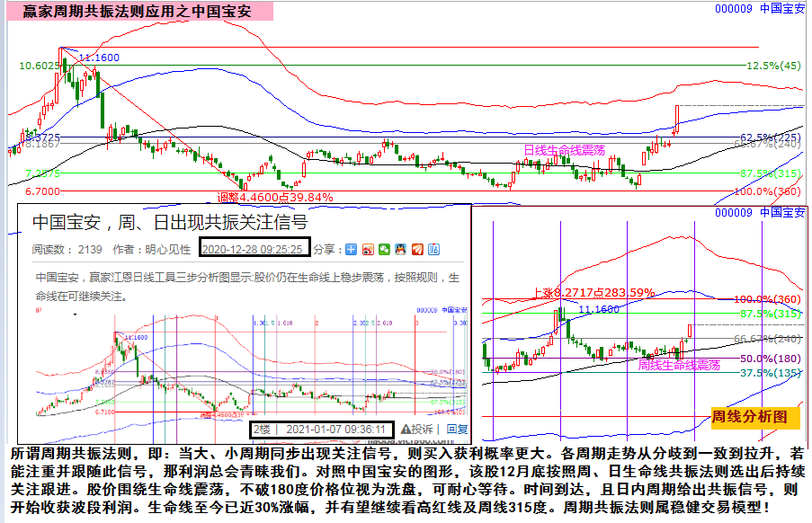Click stock code 000009 above the daily chart

734,8
